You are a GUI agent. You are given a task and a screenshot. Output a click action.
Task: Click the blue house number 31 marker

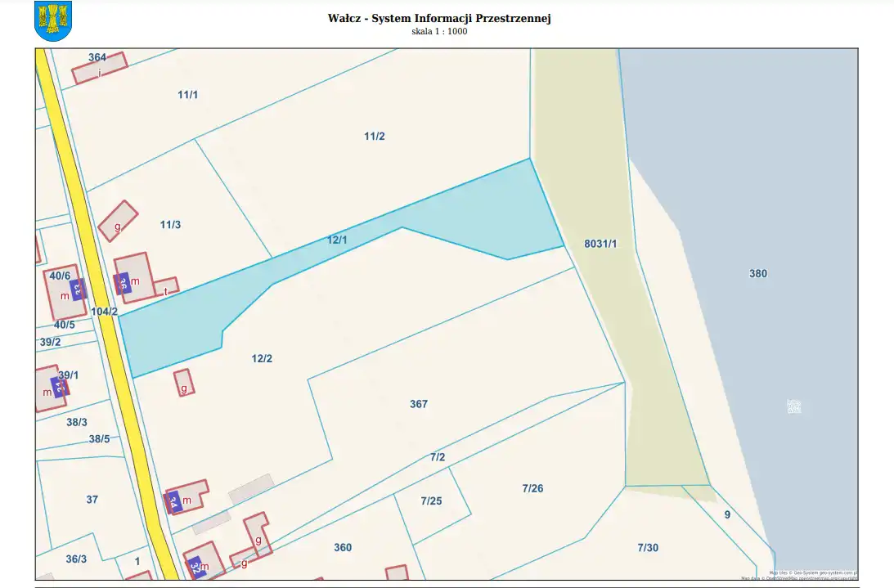pos(59,387)
